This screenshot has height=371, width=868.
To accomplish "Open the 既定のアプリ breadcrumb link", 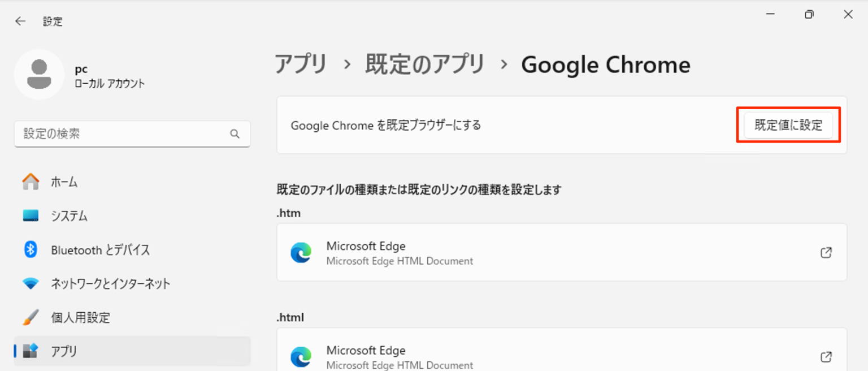I will point(425,64).
